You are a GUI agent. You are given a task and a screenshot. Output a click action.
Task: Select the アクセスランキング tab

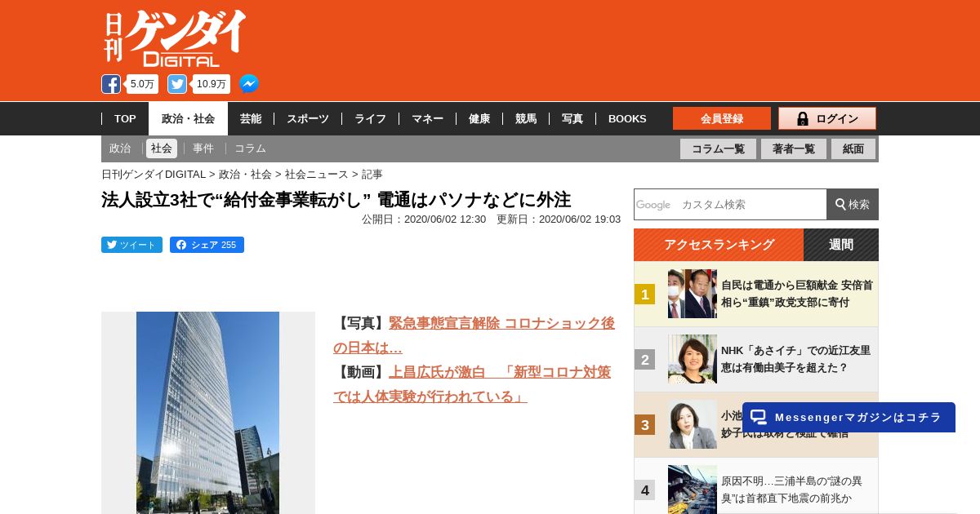[x=719, y=245]
